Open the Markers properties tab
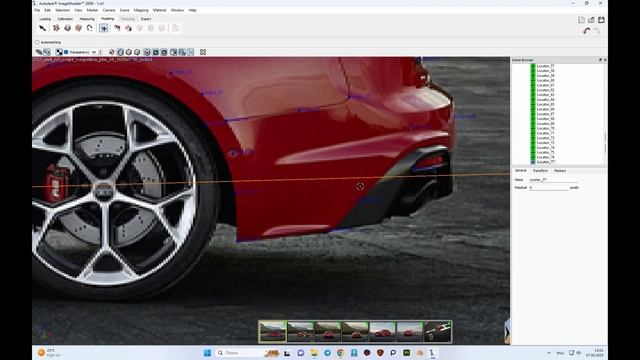640x360 pixels. coord(560,171)
